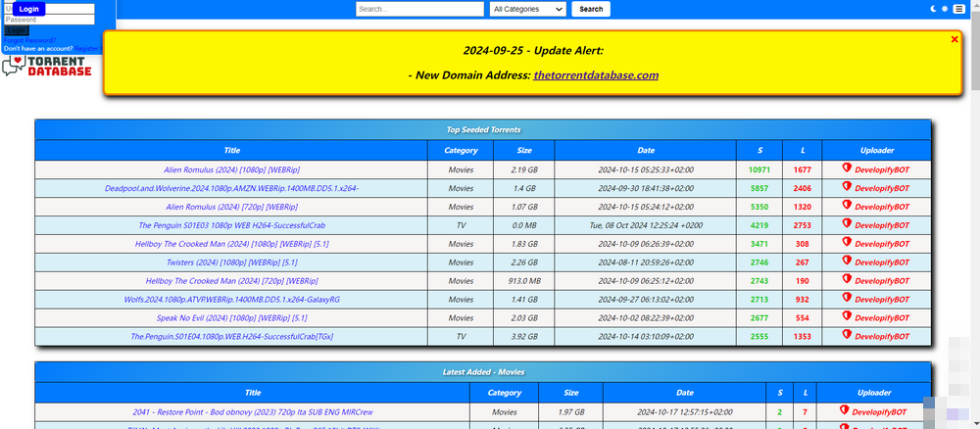Click shield icon on Hellboy 720p row
The width and height of the screenshot is (980, 429).
(847, 278)
